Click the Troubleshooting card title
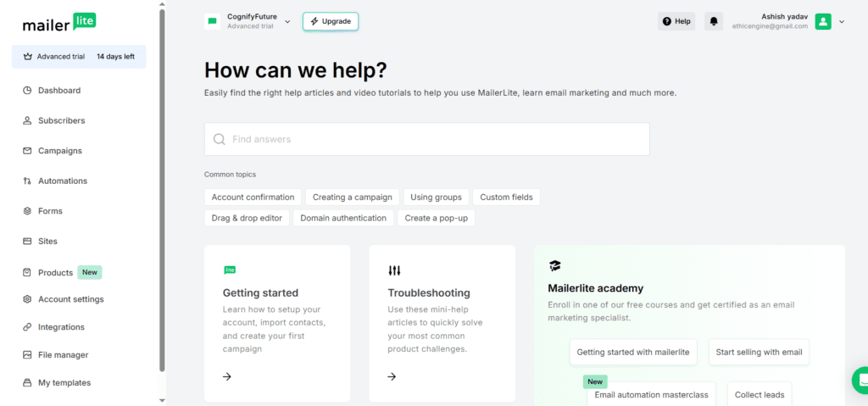Viewport: 868px width, 406px height. [x=429, y=293]
